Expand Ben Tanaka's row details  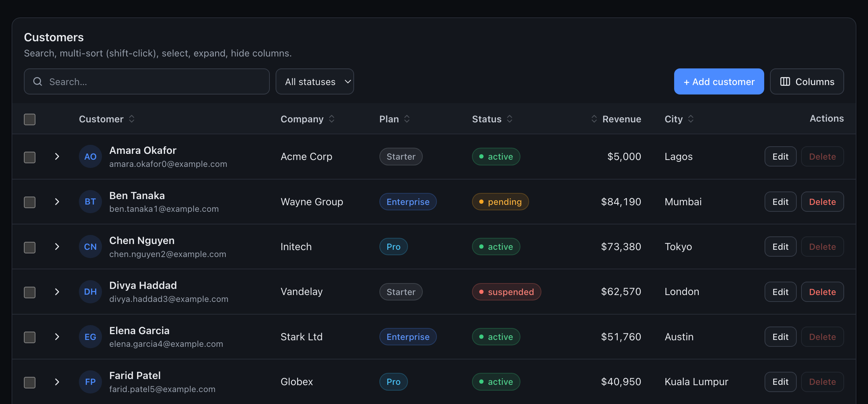click(57, 202)
